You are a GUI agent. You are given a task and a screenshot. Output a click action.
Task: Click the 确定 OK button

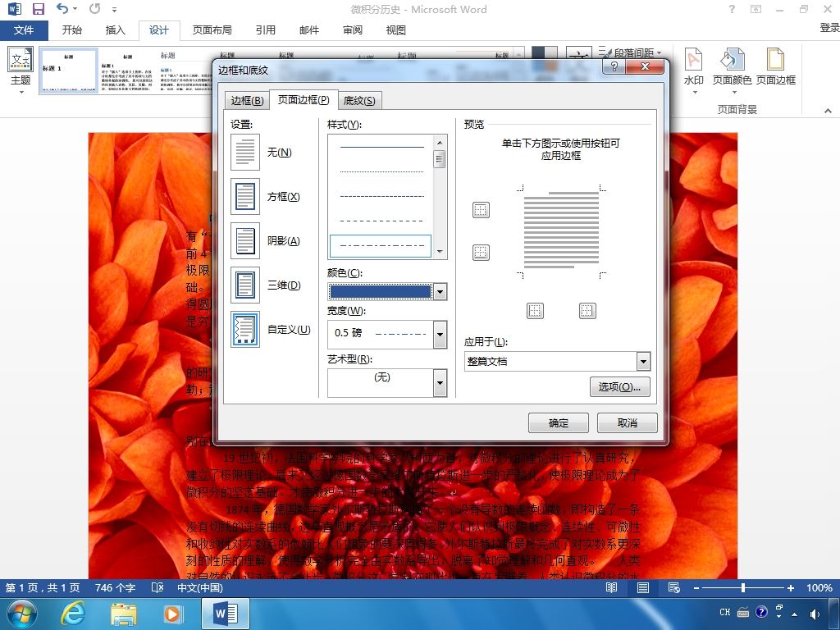coord(558,423)
